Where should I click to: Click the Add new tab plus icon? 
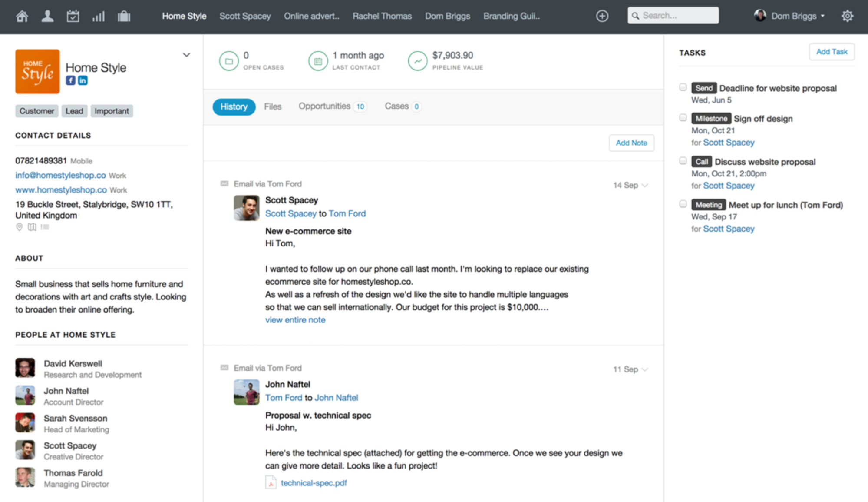coord(602,16)
